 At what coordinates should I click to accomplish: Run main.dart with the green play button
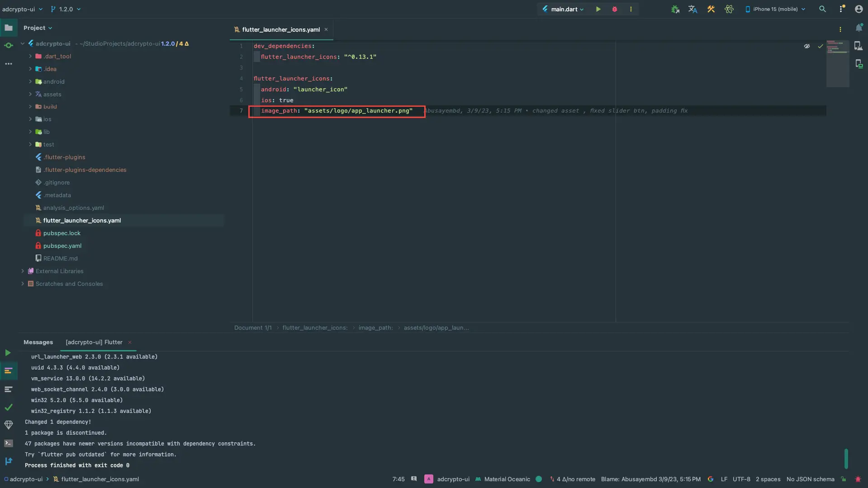tap(598, 9)
